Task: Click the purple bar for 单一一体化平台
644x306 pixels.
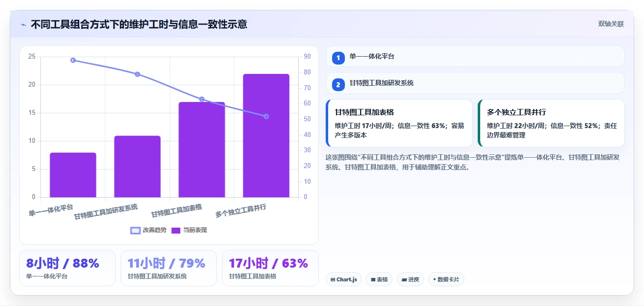Action: (73, 175)
